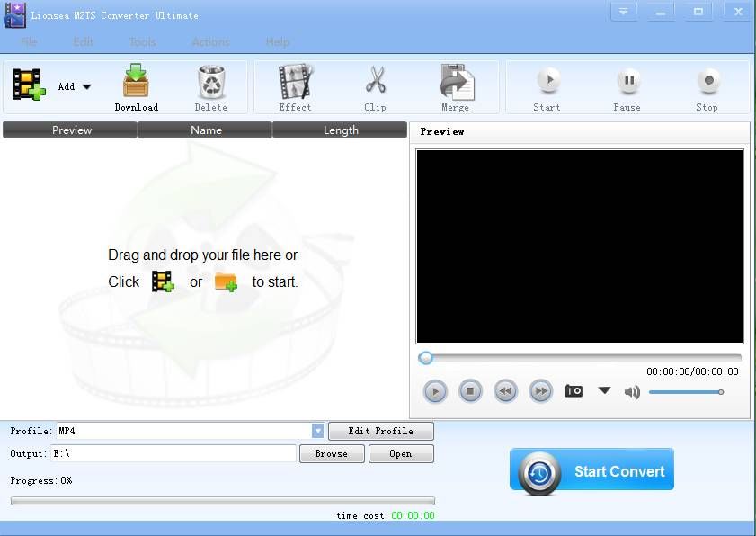Click the Progress:0% label
Screen dimensions: 756x536
pos(41,480)
